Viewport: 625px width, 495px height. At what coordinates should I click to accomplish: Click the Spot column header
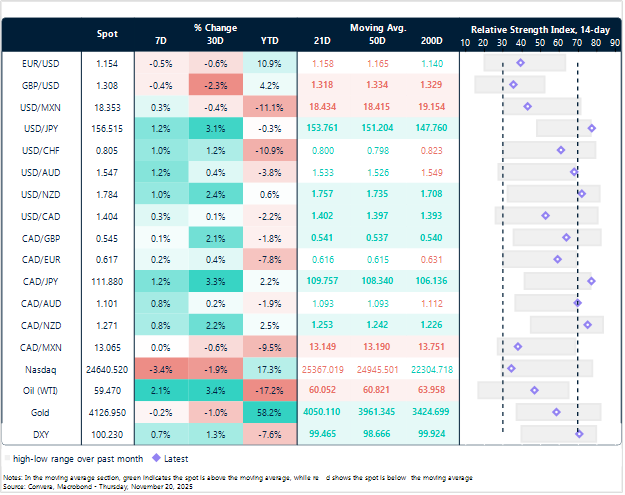(x=106, y=34)
